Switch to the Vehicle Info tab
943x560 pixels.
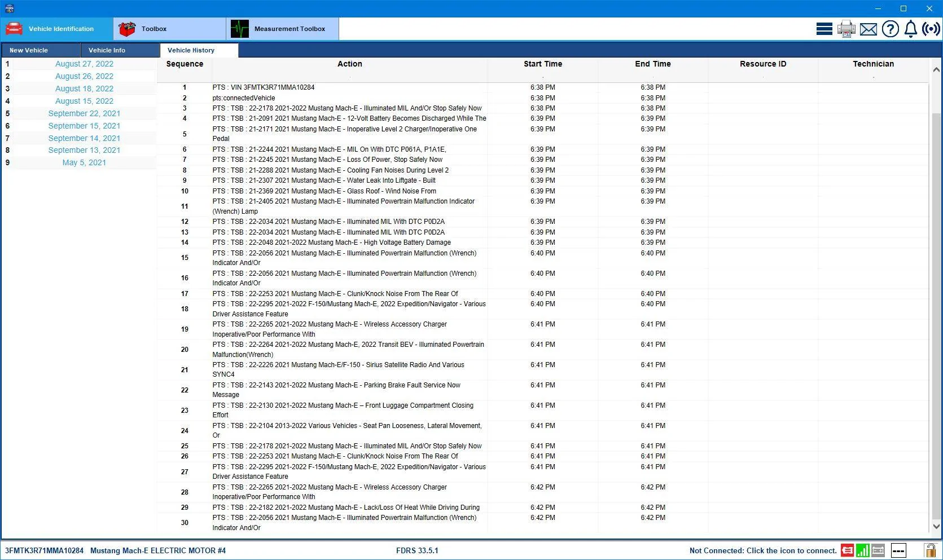click(x=120, y=50)
